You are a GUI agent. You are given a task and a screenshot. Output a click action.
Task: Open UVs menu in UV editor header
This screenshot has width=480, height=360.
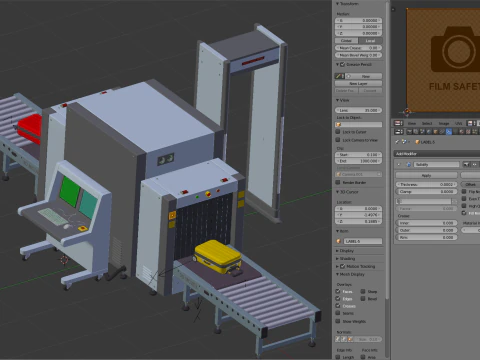pyautogui.click(x=459, y=123)
